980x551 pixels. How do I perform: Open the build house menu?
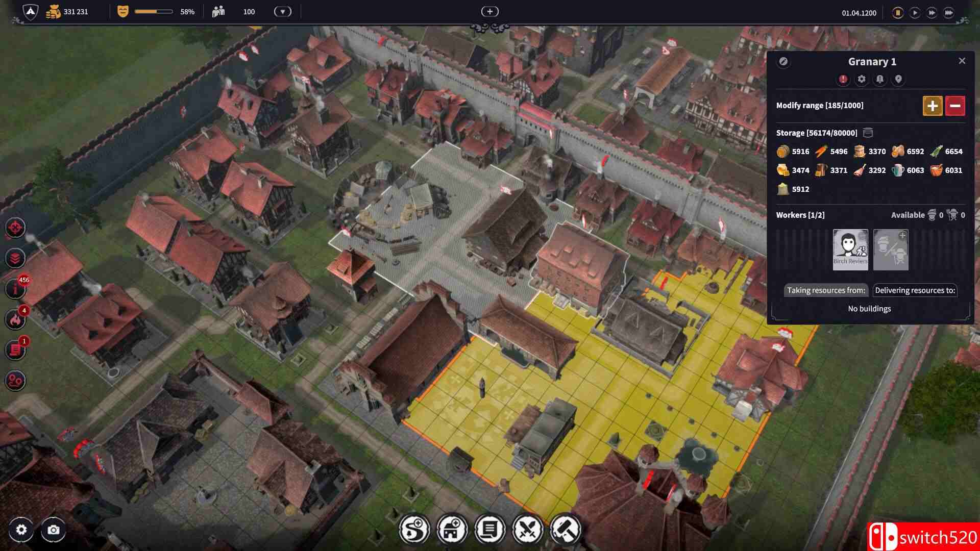coord(452,529)
